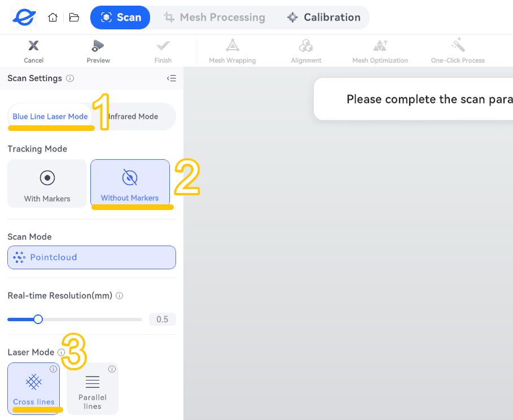The width and height of the screenshot is (513, 420).
Task: Click the Mesh Optimization icon
Action: pos(380,46)
